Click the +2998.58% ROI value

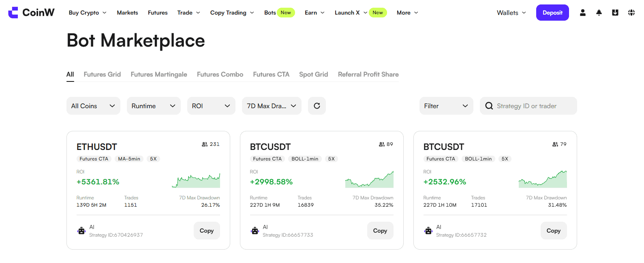[x=271, y=182]
